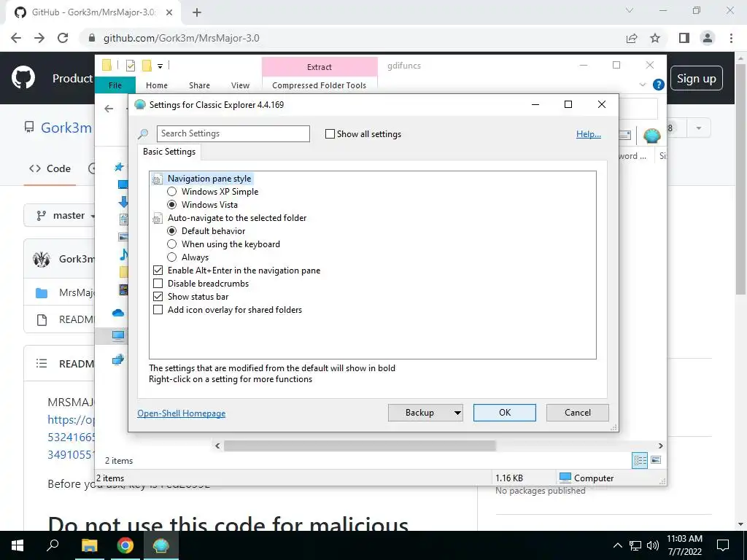The width and height of the screenshot is (747, 560).
Task: Close the GitHub MrsMajor browser tab
Action: (169, 12)
